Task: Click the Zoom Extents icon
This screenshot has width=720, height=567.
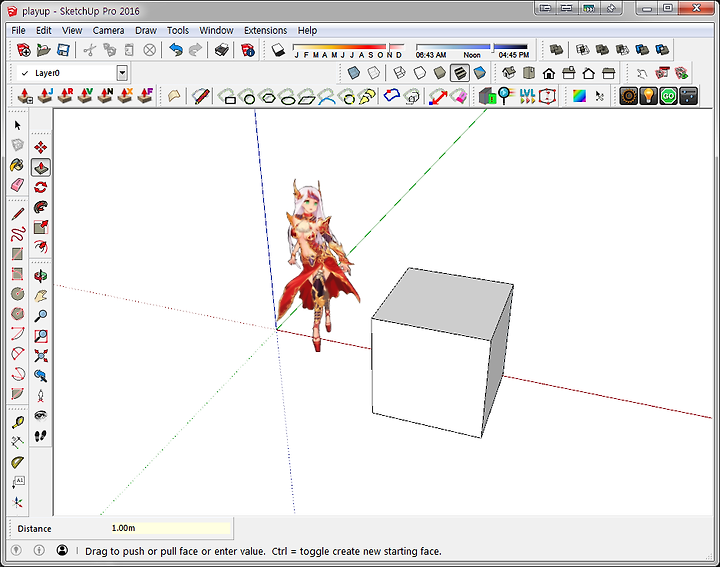Action: point(41,356)
